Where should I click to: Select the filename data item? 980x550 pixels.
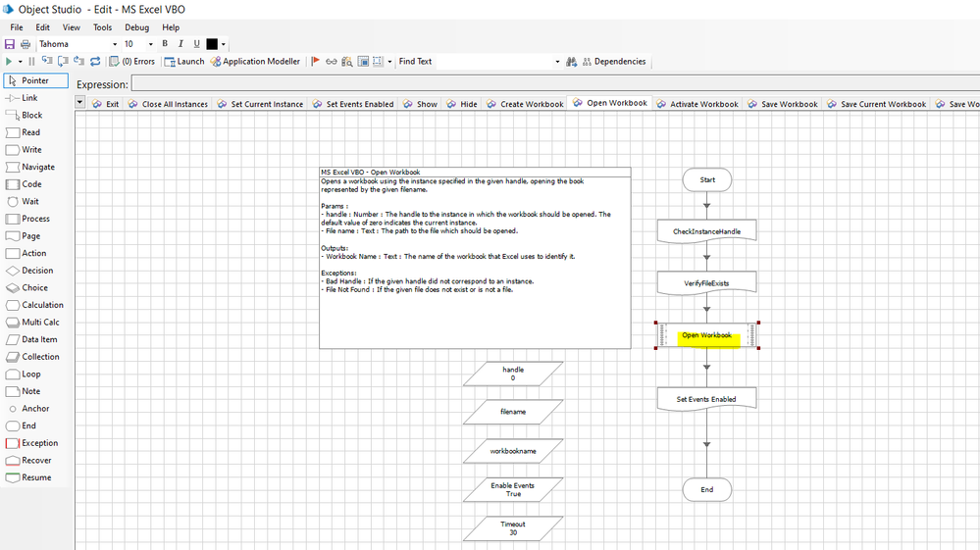tap(513, 412)
